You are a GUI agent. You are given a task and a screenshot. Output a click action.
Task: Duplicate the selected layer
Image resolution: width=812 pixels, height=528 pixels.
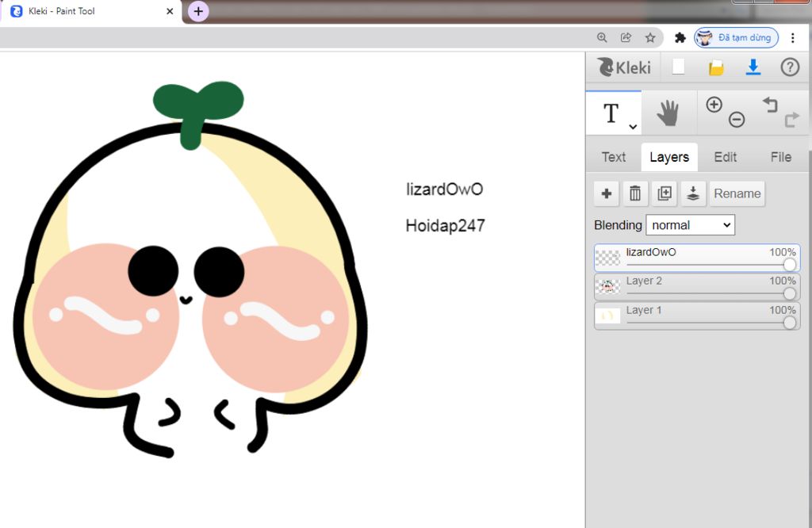coord(665,193)
